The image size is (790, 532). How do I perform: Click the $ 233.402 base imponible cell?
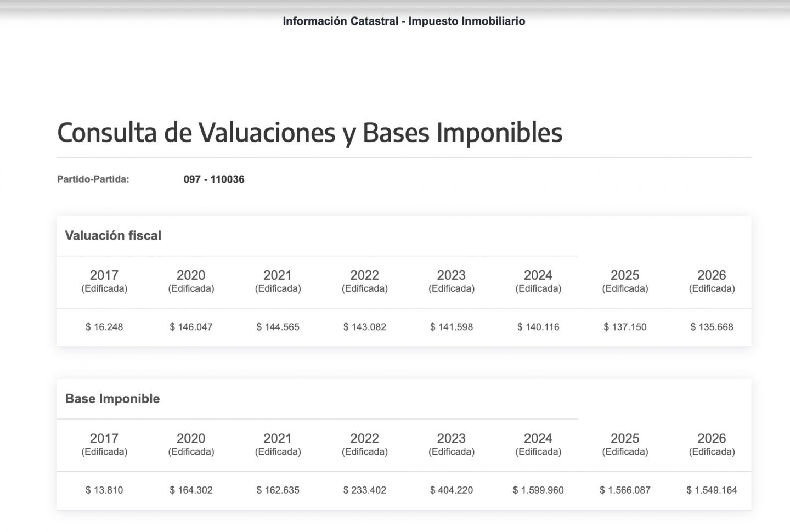pos(365,490)
